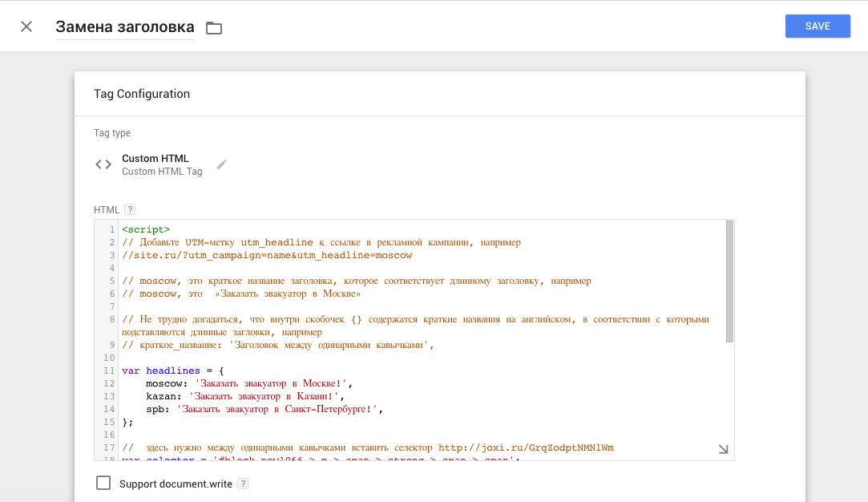Edit the tag name Замена заголовка
Screen dimensions: 868x502
pos(124,27)
